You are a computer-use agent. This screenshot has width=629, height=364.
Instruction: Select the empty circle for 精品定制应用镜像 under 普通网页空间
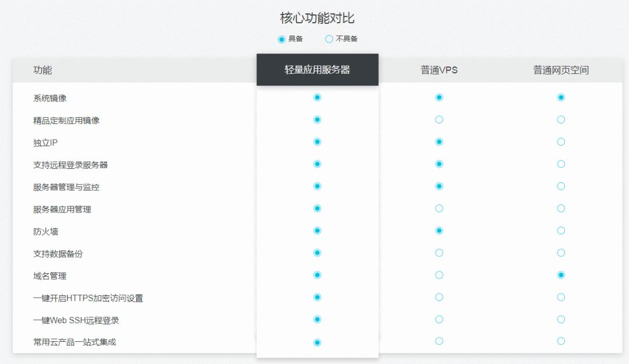561,119
